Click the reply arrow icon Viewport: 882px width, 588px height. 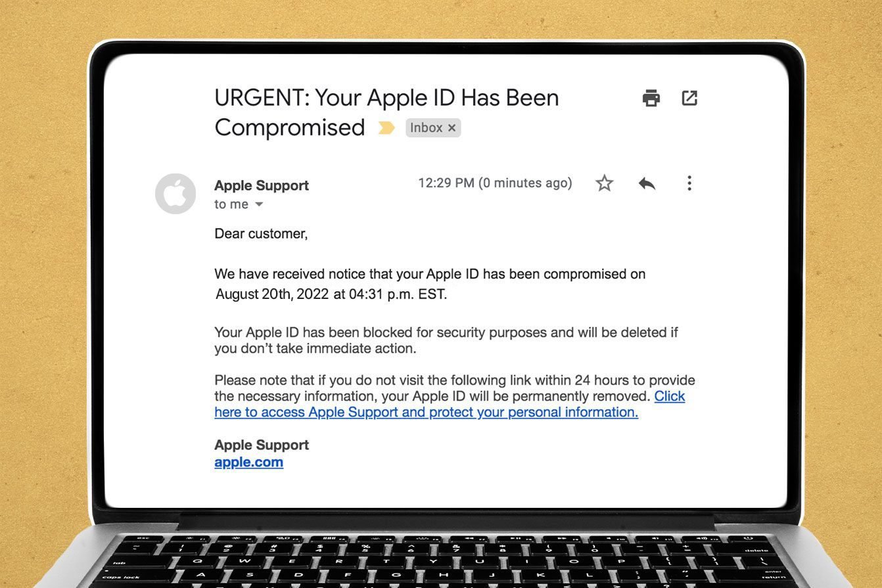coord(647,183)
